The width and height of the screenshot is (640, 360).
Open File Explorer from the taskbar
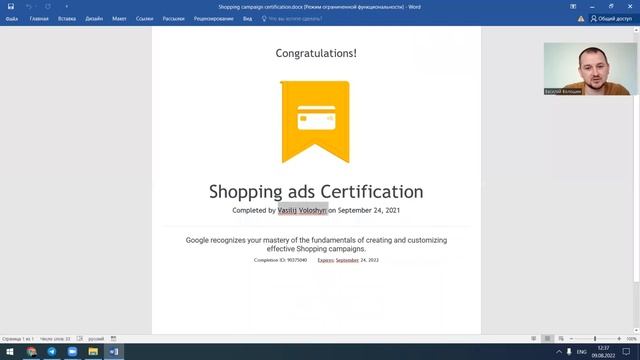pyautogui.click(x=93, y=352)
